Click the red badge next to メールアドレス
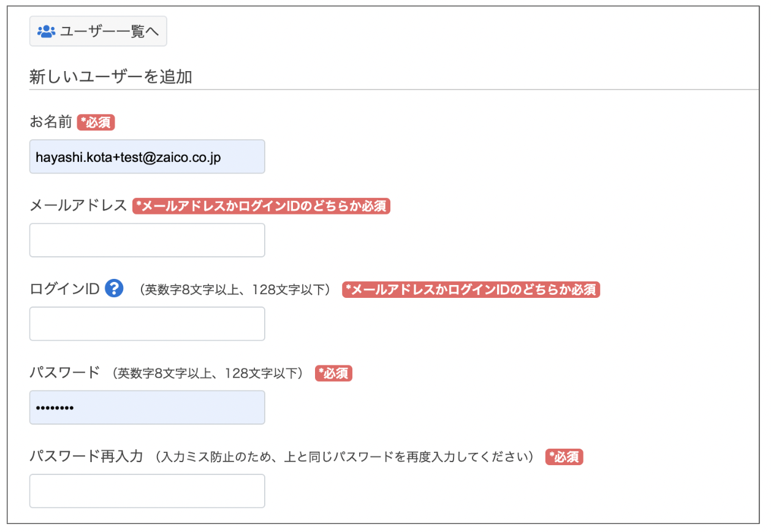 (x=262, y=206)
